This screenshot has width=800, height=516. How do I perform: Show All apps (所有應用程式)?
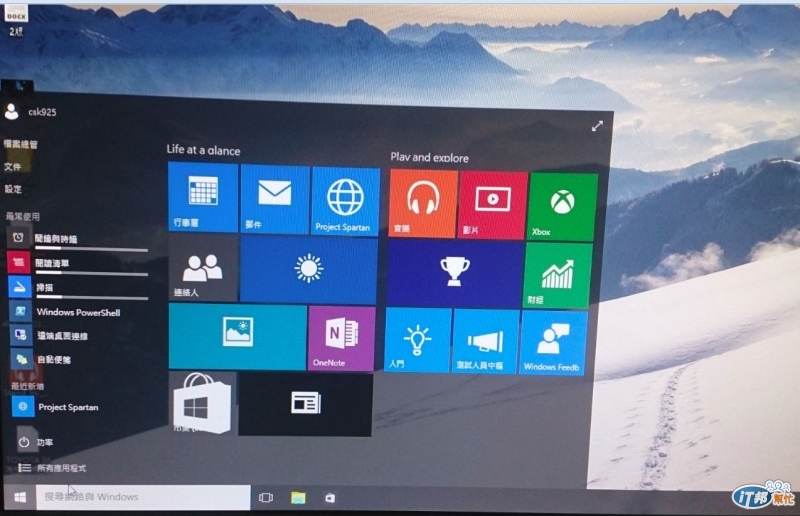pyautogui.click(x=52, y=468)
